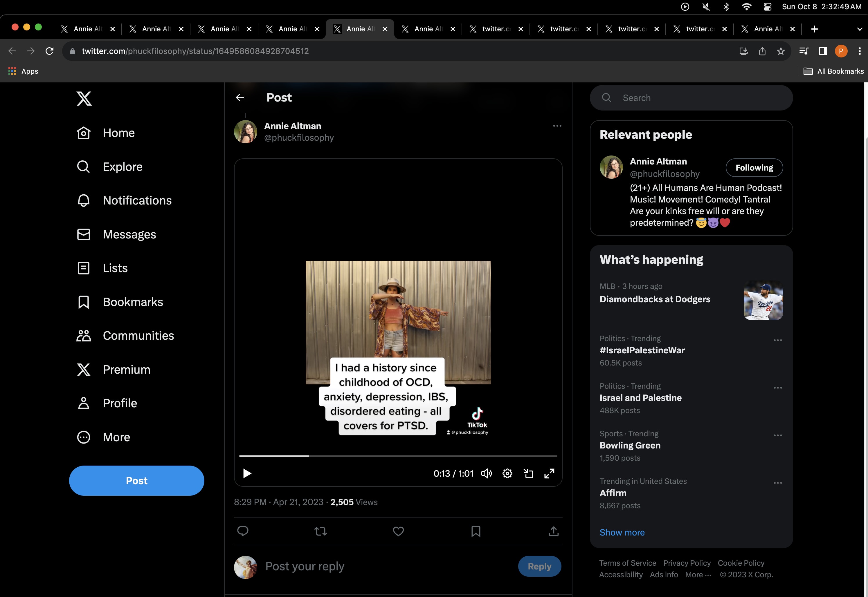
Task: Click the reply speech bubble icon
Action: point(242,531)
